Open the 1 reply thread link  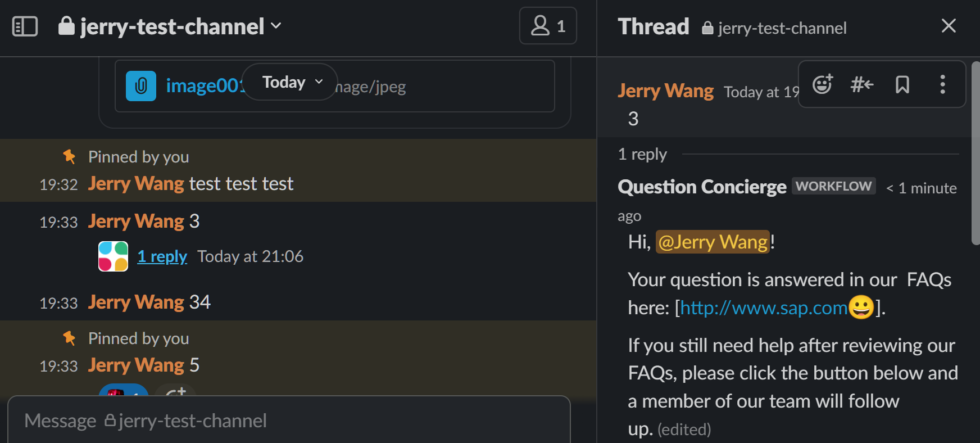[x=162, y=256]
